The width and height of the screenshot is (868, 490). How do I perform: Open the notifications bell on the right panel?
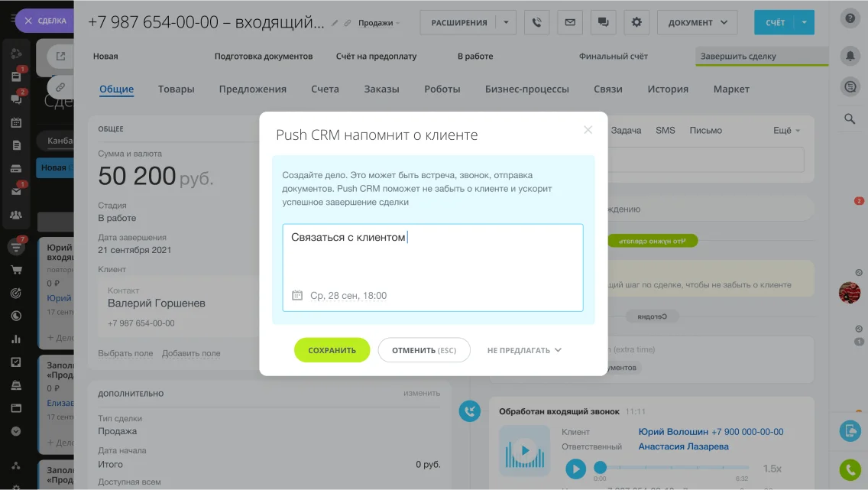click(850, 55)
